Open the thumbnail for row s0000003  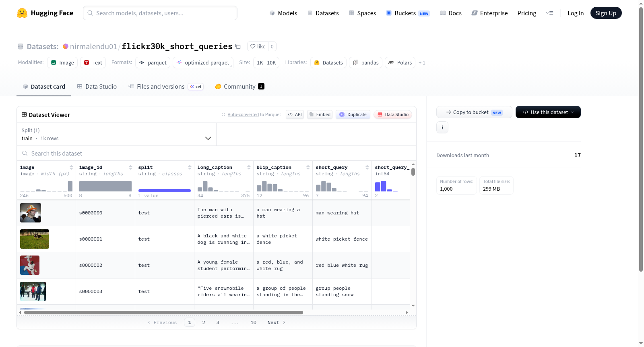[33, 291]
